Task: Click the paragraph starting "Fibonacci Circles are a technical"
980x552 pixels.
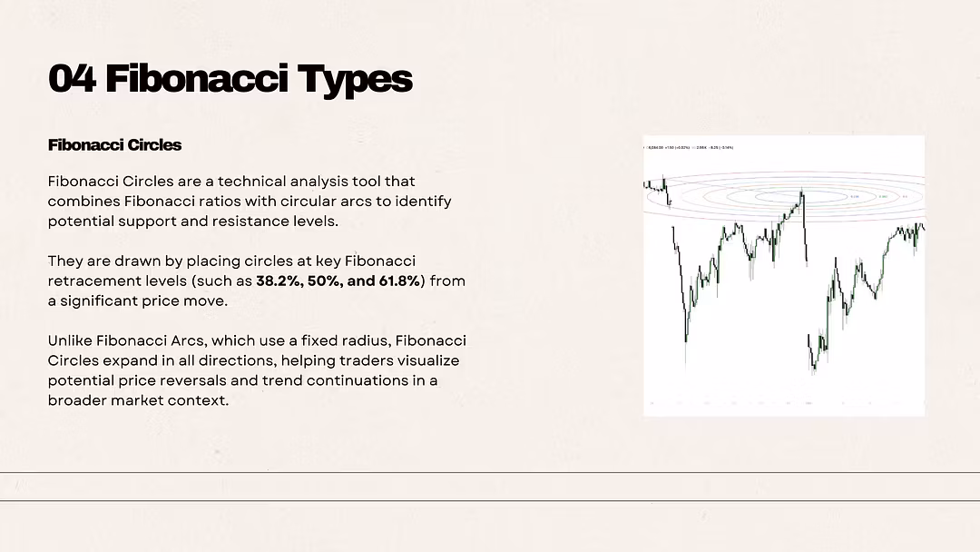Action: [250, 202]
